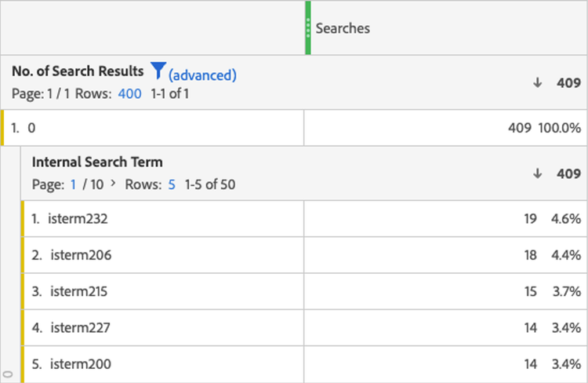The image size is (588, 383).
Task: Click sort arrow in No. of Search Results header
Action: pyautogui.click(x=537, y=82)
